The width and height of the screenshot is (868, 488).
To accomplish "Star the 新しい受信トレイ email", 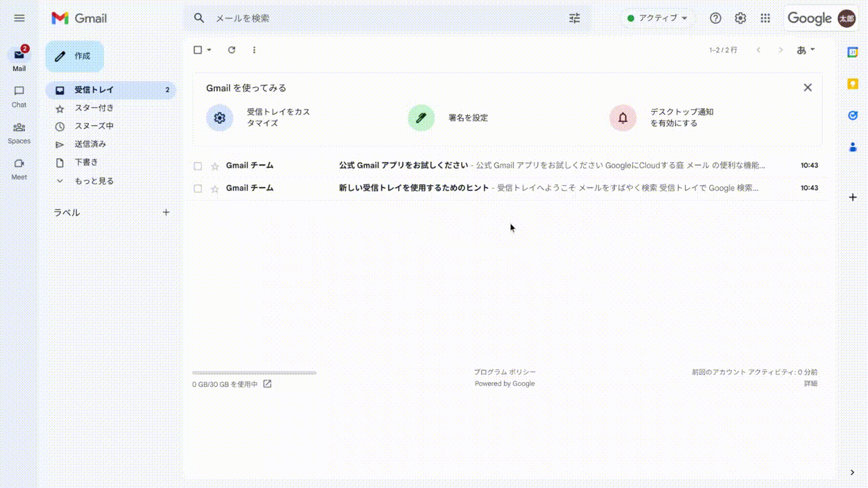I will click(215, 188).
